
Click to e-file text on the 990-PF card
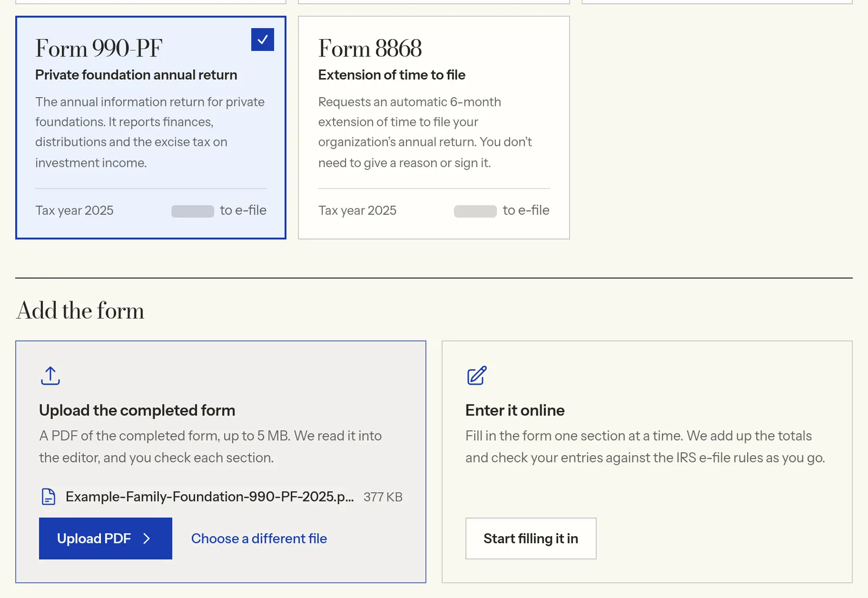coord(243,211)
